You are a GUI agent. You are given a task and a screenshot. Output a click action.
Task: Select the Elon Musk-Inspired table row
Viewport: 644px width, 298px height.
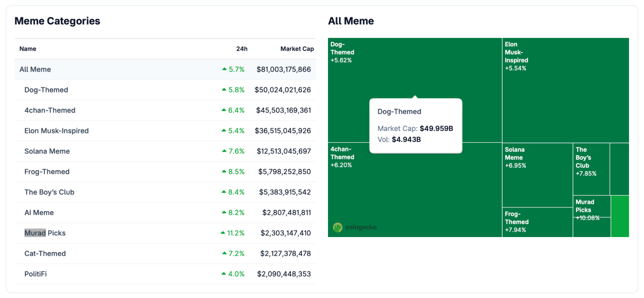(56, 131)
